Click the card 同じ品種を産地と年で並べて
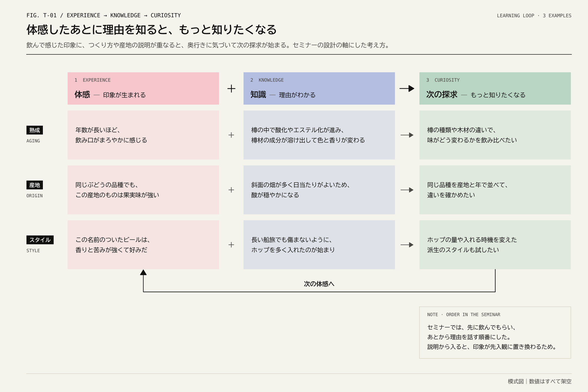 (x=495, y=190)
